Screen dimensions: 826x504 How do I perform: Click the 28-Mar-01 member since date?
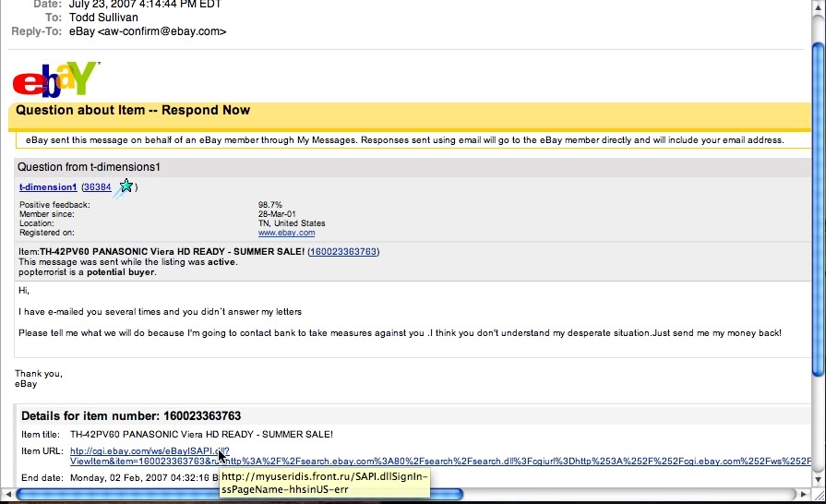(x=277, y=214)
